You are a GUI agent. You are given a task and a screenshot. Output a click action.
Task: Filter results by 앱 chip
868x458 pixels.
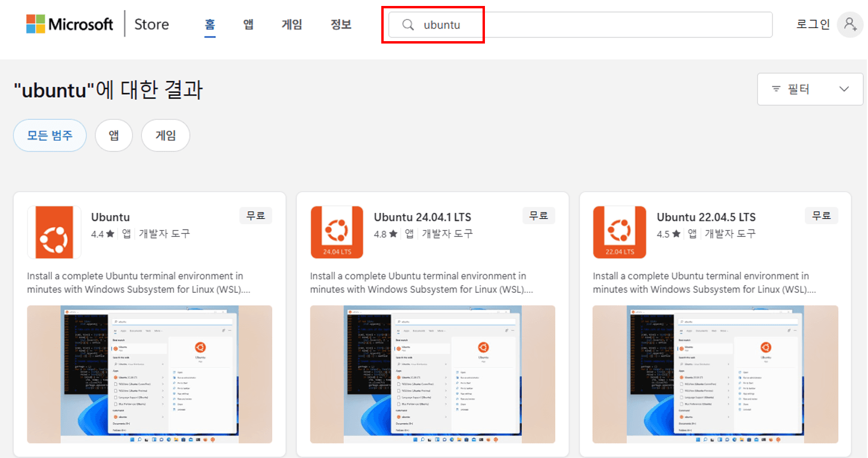[x=114, y=135]
